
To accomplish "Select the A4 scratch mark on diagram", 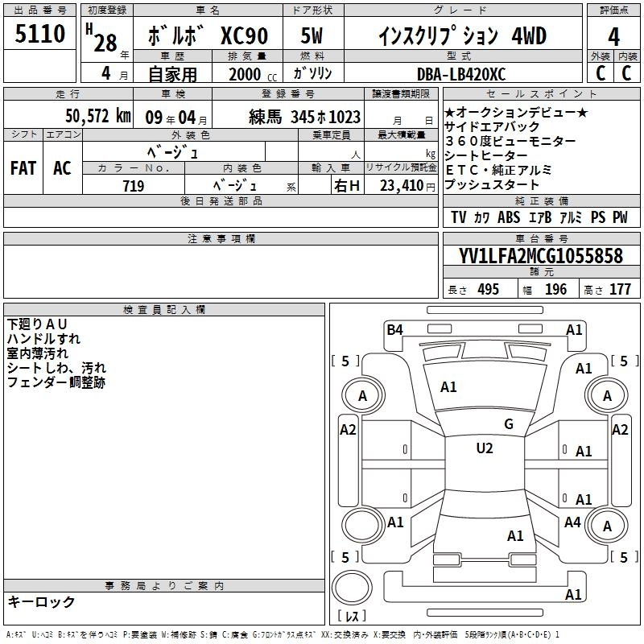I will [572, 522].
